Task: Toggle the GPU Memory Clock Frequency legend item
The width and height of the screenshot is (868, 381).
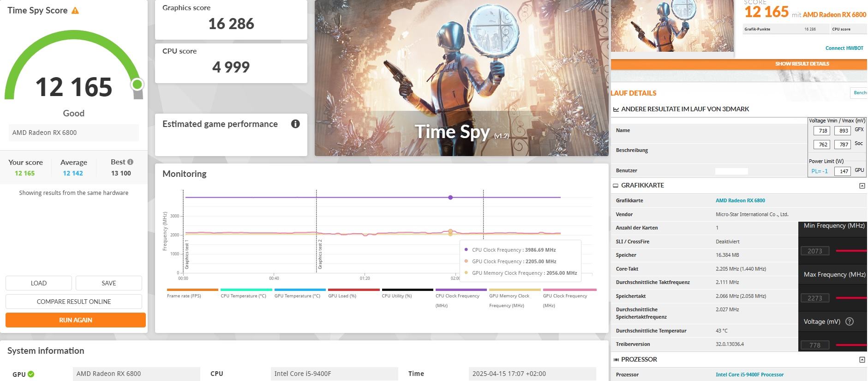Action: (x=515, y=298)
